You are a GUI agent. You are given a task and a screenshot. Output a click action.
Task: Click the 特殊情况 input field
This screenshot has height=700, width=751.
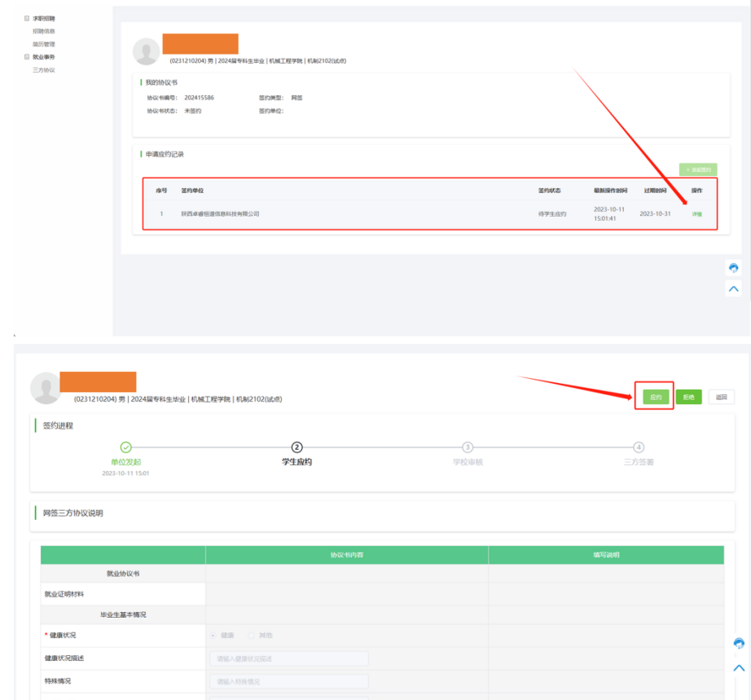pyautogui.click(x=289, y=681)
